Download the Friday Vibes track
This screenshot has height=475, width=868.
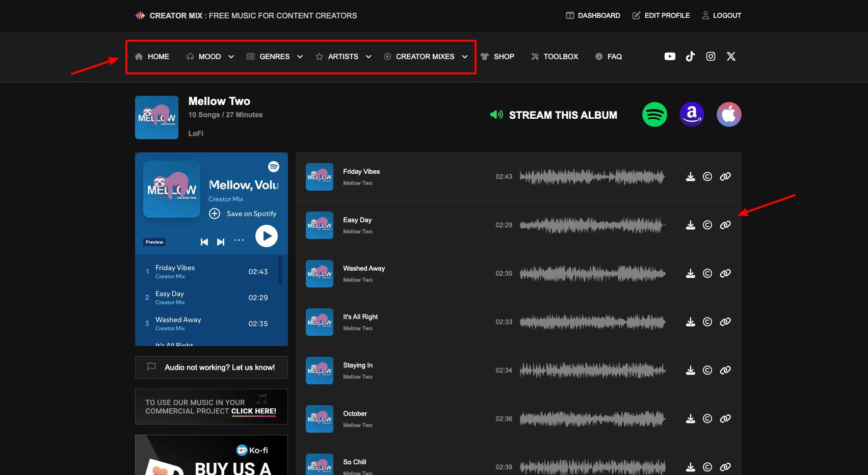click(x=690, y=177)
